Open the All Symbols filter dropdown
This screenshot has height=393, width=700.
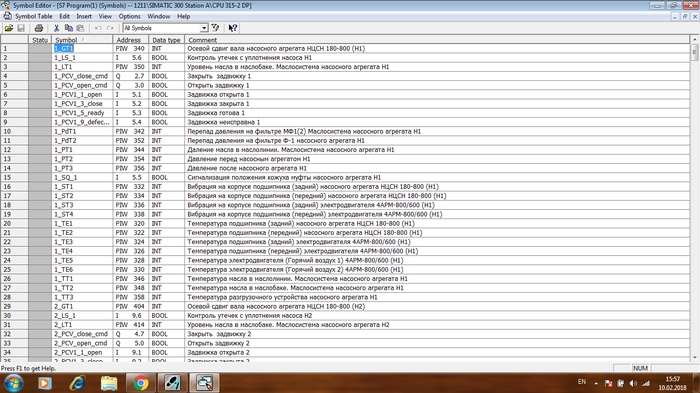[x=204, y=28]
